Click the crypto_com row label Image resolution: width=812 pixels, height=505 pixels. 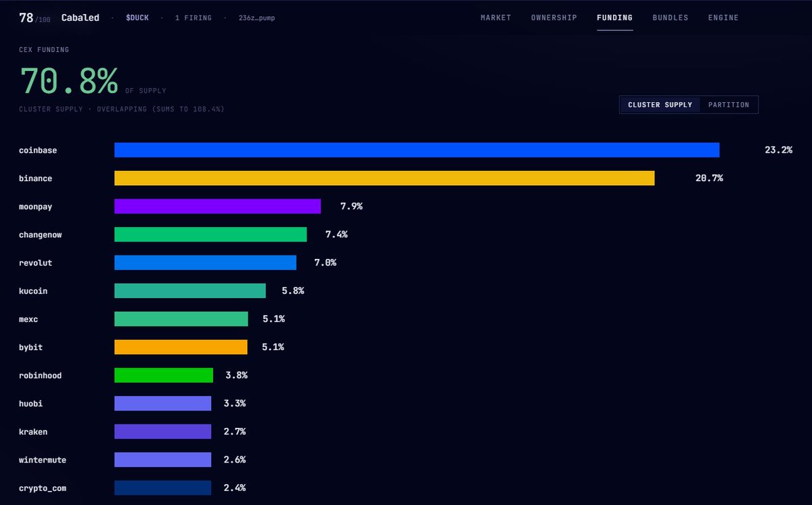[43, 488]
